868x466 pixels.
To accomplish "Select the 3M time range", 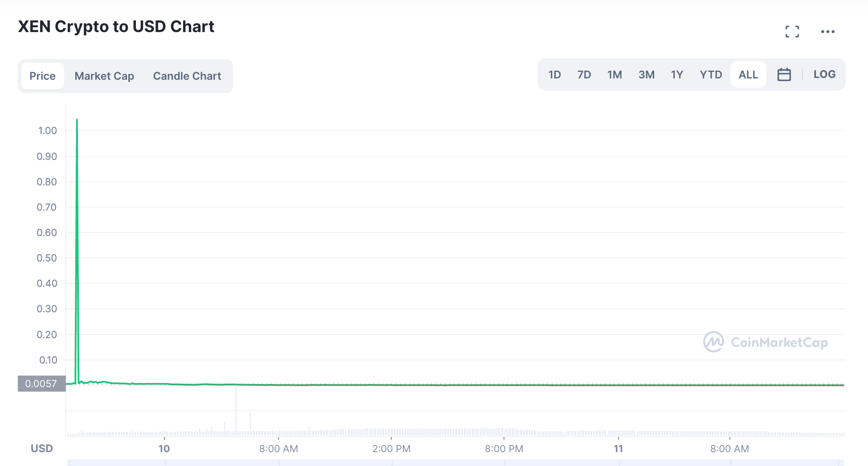I will [647, 74].
